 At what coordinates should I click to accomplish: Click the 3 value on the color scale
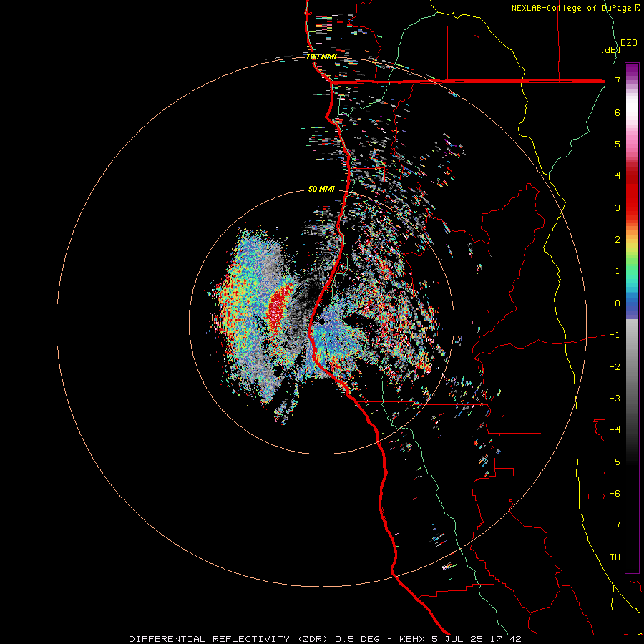click(618, 208)
